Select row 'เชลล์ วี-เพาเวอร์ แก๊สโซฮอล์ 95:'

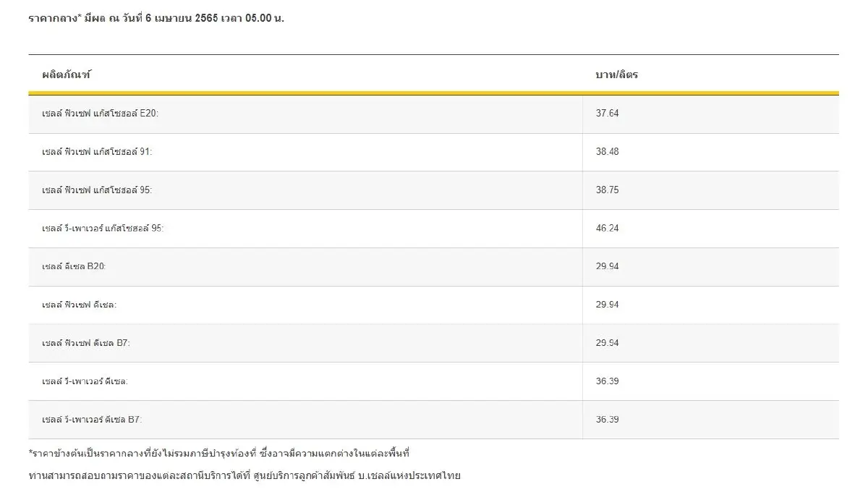pyautogui.click(x=434, y=229)
